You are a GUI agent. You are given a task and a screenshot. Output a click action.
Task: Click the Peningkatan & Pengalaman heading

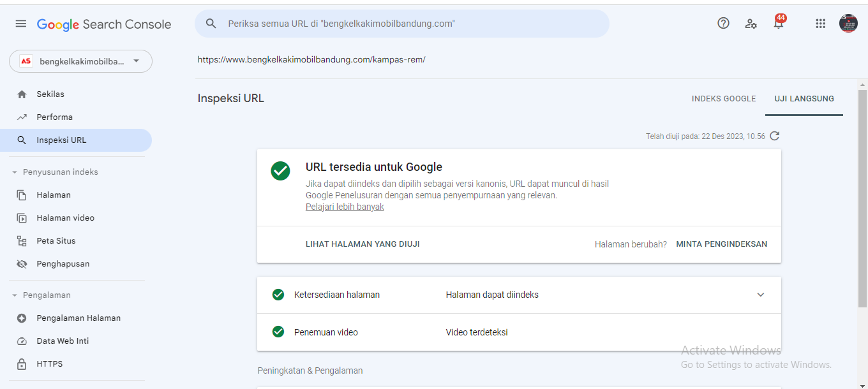(x=310, y=371)
